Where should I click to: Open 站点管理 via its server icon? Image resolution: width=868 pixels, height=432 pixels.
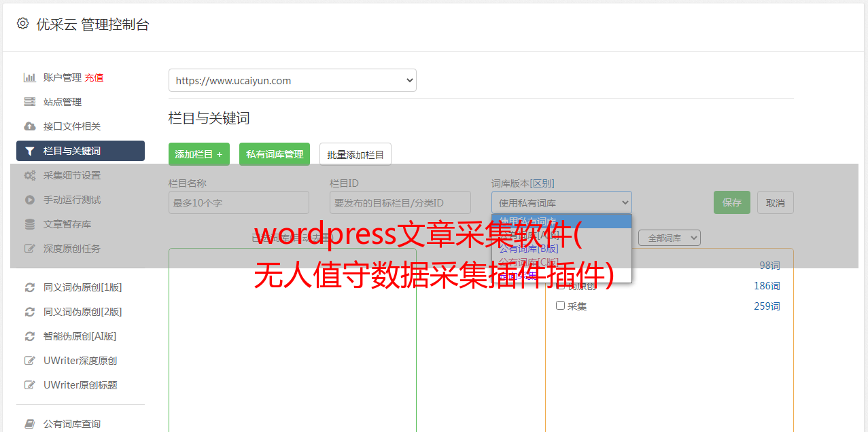30,102
